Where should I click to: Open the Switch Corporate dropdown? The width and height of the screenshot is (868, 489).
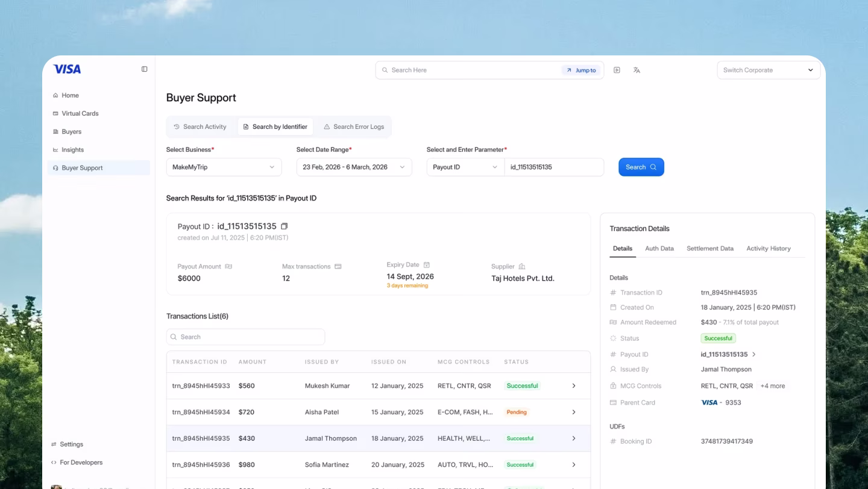pos(769,70)
